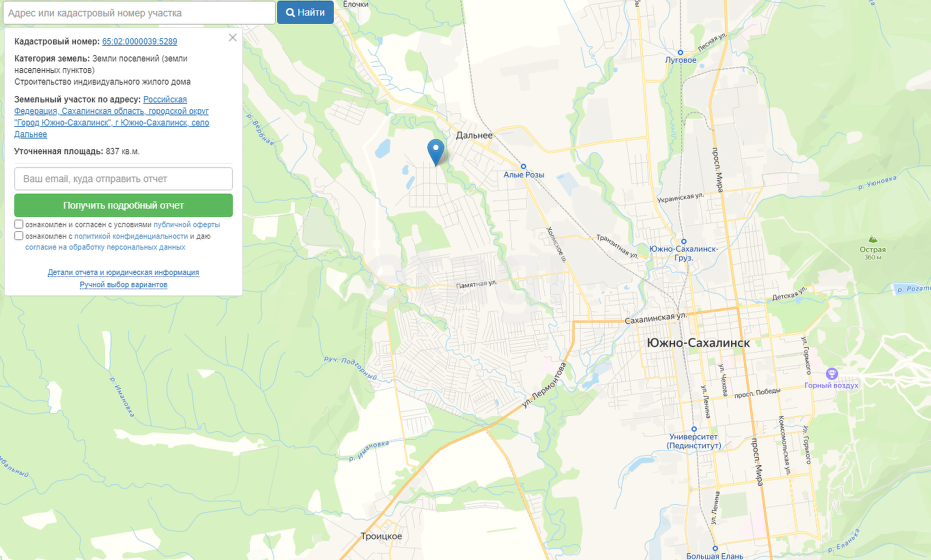Select the Горный воздух trophy icon
This screenshot has width=931, height=560.
(x=831, y=373)
